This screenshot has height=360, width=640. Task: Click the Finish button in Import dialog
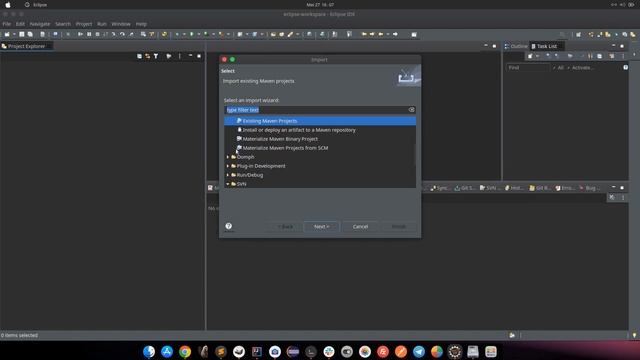398,227
